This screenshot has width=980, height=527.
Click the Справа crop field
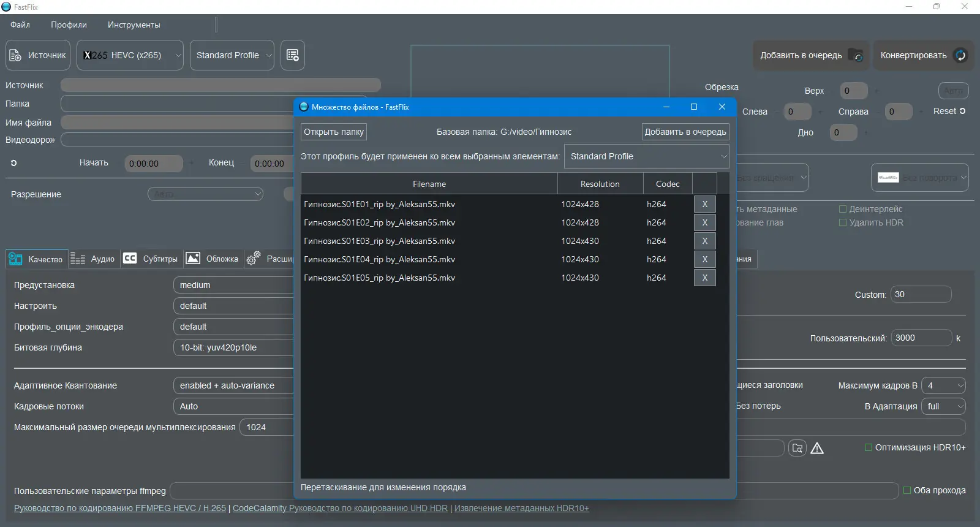click(899, 112)
